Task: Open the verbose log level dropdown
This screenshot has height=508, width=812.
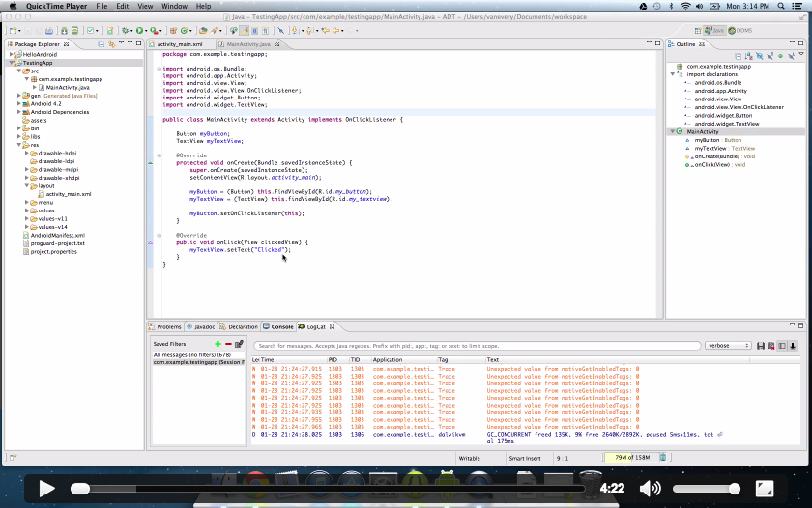Action: (x=729, y=346)
